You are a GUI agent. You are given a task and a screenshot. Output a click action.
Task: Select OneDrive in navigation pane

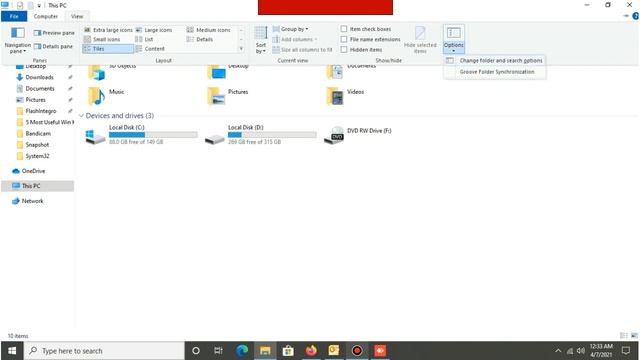pyautogui.click(x=33, y=171)
